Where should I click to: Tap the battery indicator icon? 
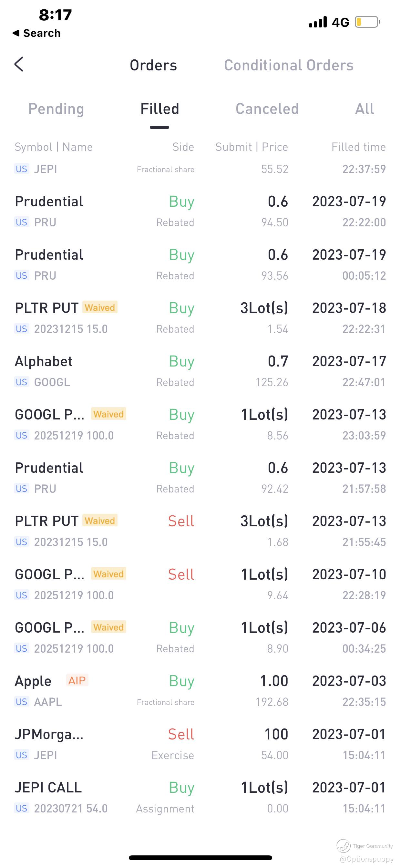tap(367, 22)
